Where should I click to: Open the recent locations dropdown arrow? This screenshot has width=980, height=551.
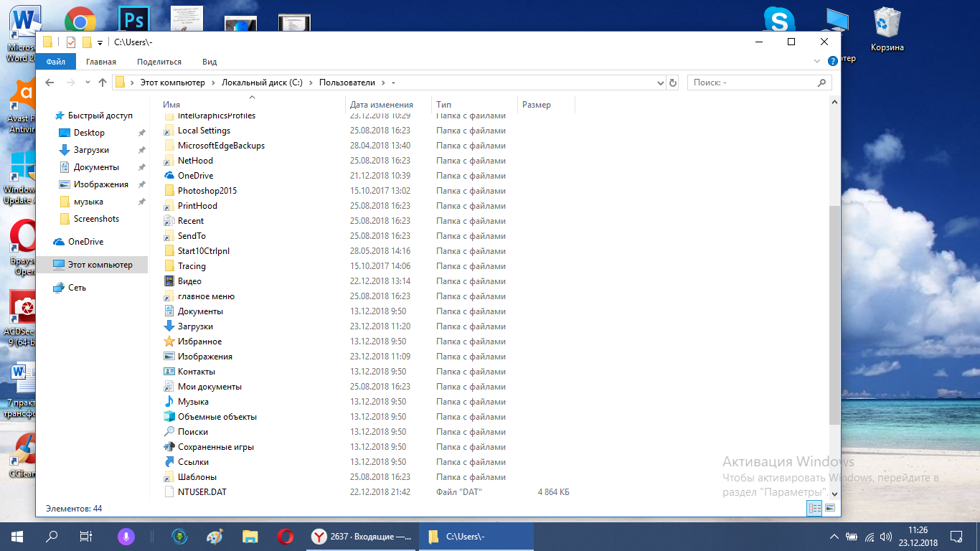[x=88, y=83]
